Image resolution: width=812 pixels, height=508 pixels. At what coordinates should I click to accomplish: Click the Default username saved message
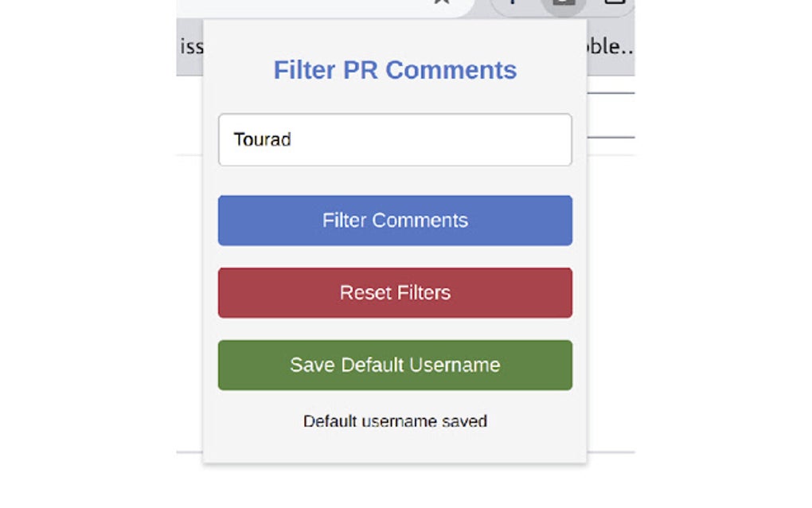(395, 421)
